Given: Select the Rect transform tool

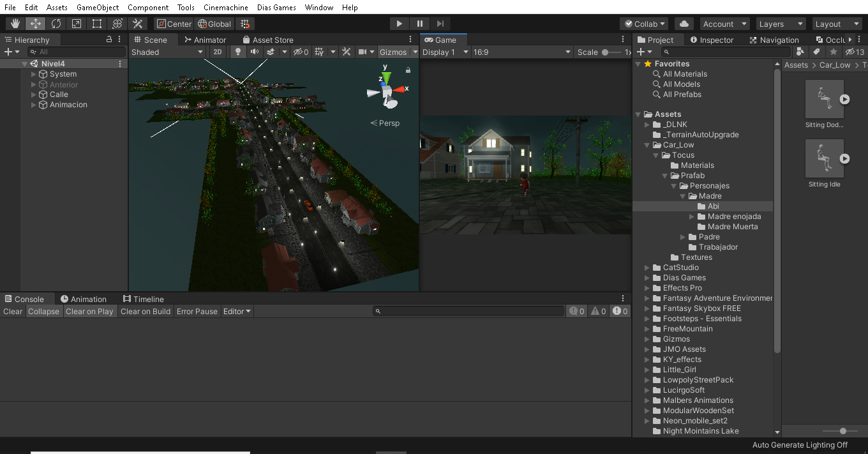Looking at the screenshot, I should [97, 24].
